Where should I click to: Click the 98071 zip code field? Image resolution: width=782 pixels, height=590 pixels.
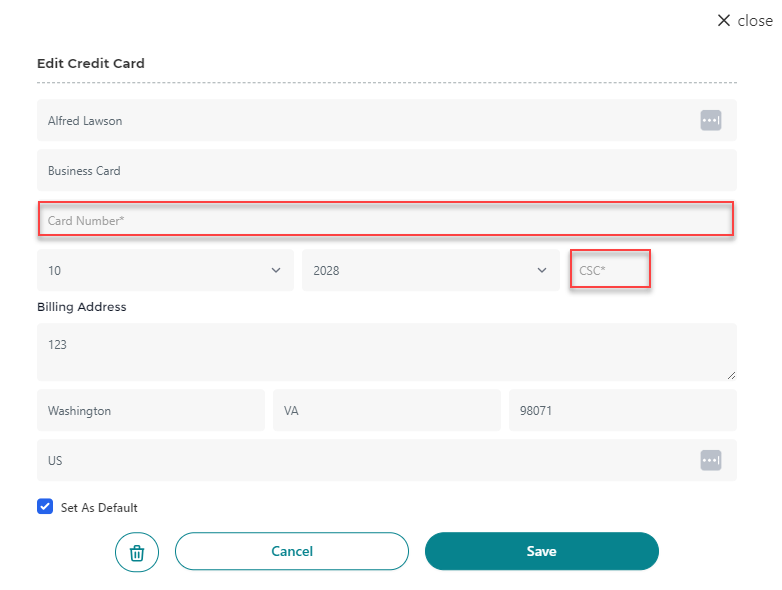(622, 410)
